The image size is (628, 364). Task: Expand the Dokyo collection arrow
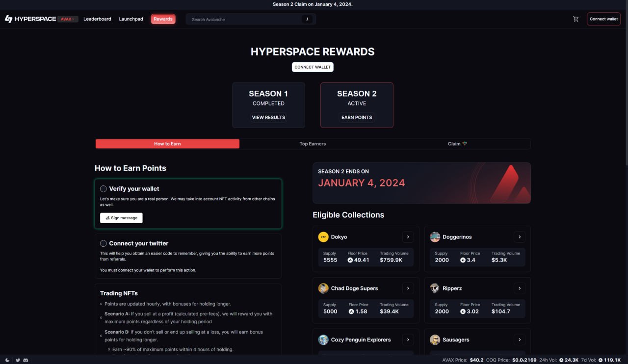click(408, 237)
